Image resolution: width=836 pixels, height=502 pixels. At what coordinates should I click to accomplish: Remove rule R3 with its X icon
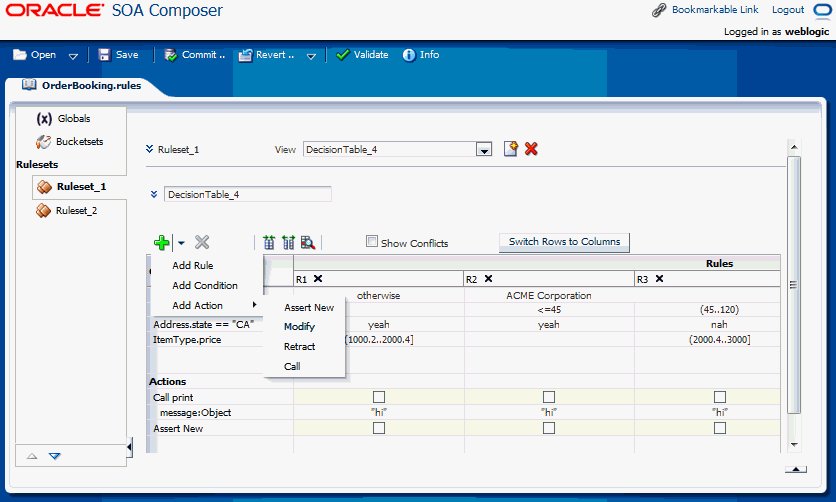(x=660, y=278)
